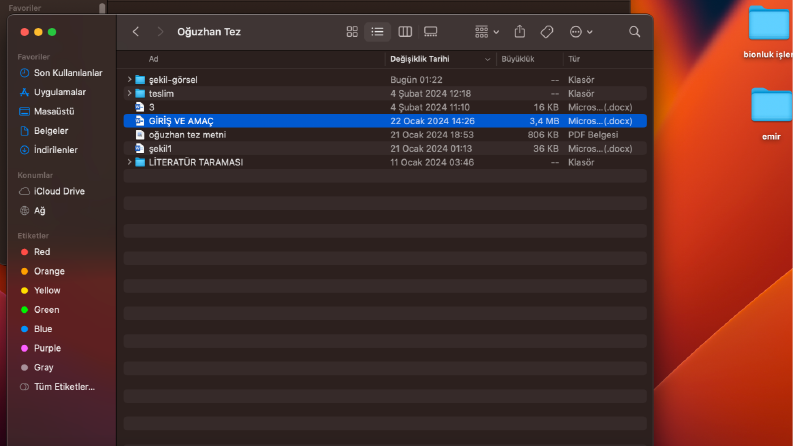
Task: Click Bugün 01:22 date cell
Action: coord(416,79)
